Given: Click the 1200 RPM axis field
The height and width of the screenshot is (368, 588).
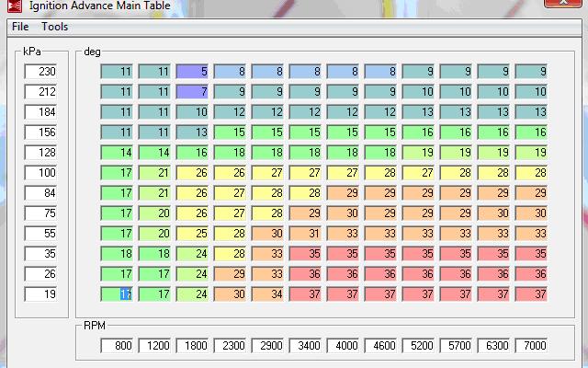Looking at the screenshot, I should point(154,346).
